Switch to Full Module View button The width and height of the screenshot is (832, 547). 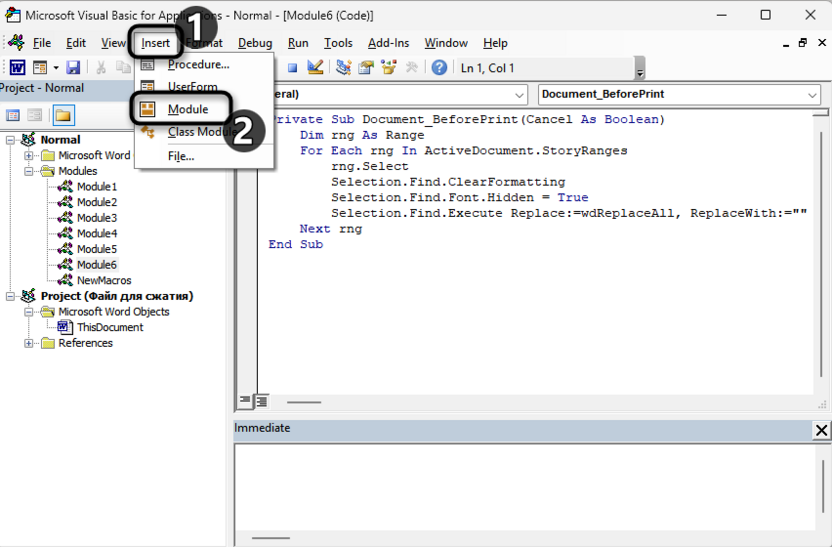261,401
